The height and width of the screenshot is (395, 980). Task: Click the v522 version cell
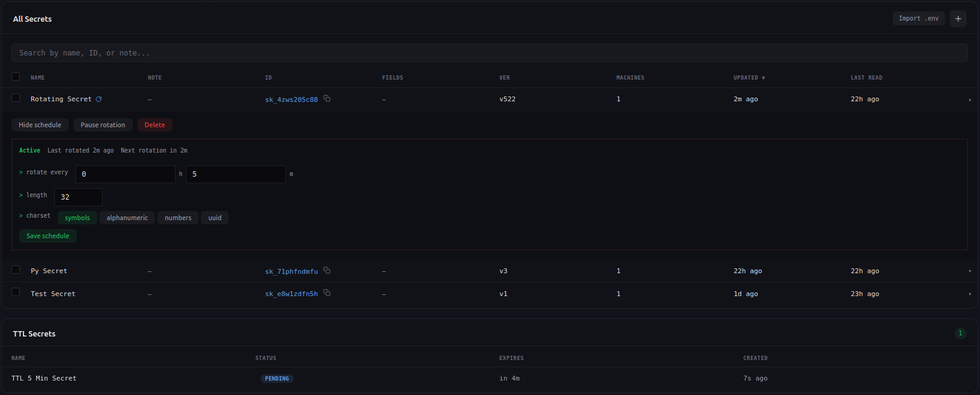coord(507,99)
